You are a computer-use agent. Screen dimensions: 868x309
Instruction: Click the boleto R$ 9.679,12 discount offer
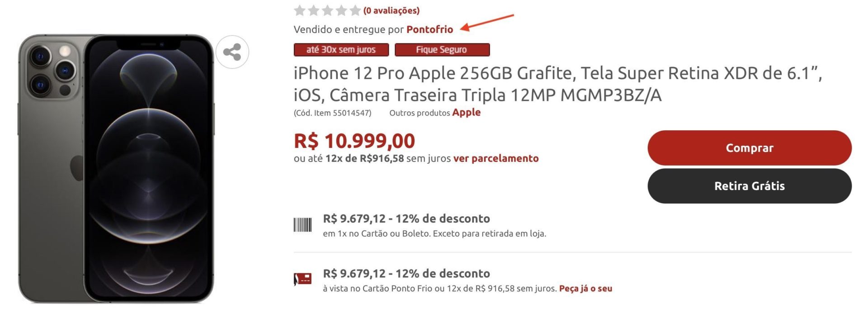coord(434,225)
